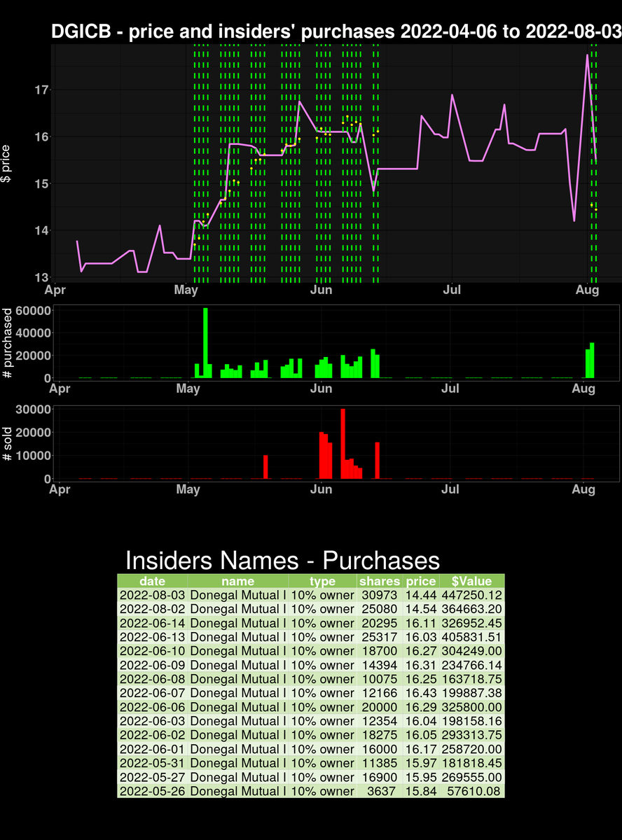622x840 pixels.
Task: Click the price cell '15.84'
Action: click(421, 791)
